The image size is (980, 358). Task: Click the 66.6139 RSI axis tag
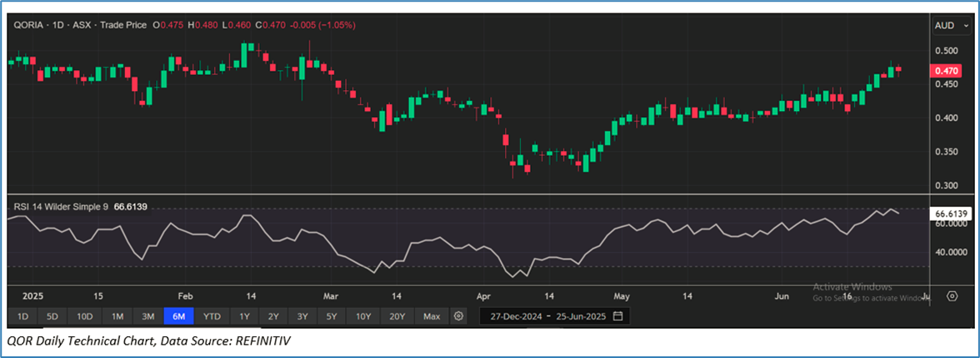tap(949, 214)
